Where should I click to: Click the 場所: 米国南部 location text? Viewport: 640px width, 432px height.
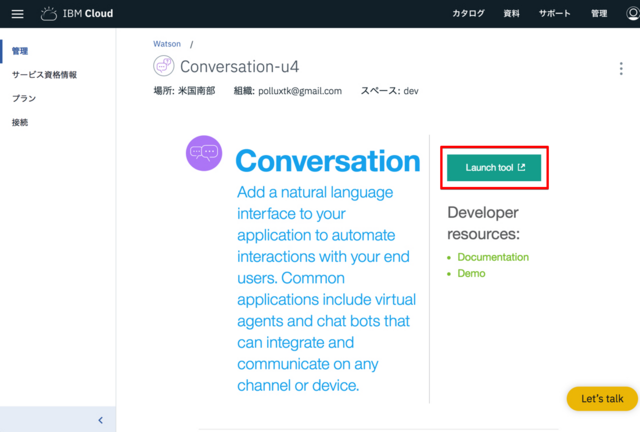click(184, 91)
